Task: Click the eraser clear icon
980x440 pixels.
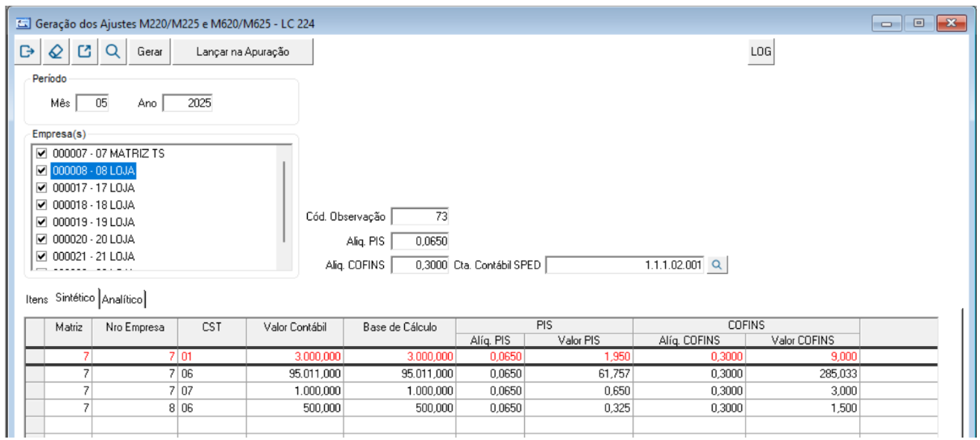Action: (56, 52)
